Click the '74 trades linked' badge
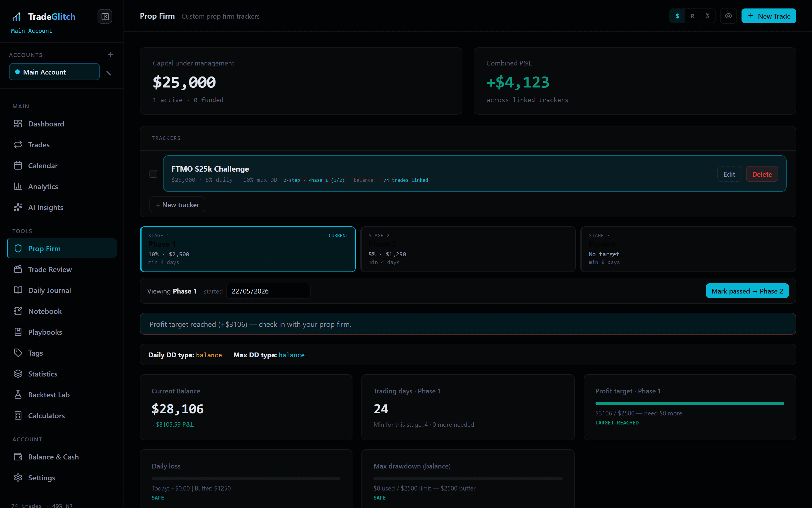The height and width of the screenshot is (508, 812). (405, 180)
